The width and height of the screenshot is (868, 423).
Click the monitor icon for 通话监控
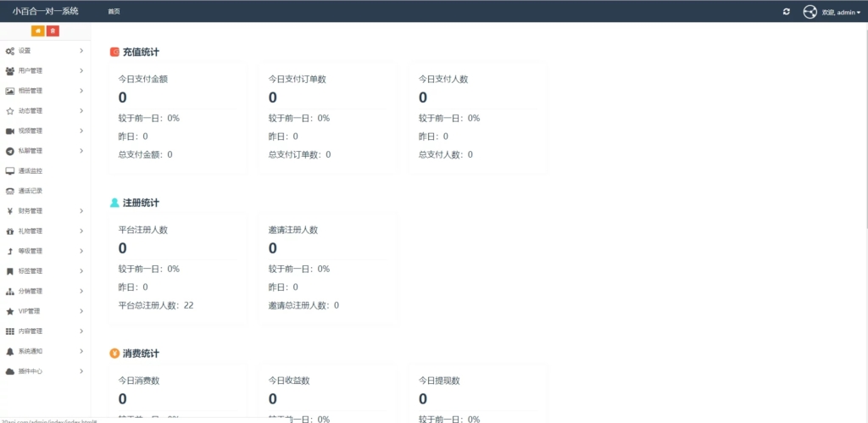tap(10, 171)
